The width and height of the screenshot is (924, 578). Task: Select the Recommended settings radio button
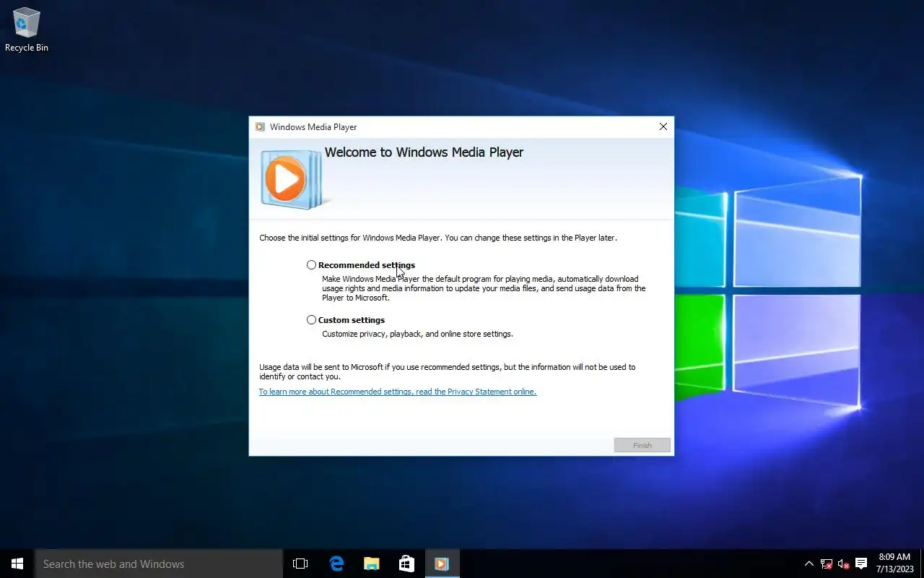tap(311, 265)
